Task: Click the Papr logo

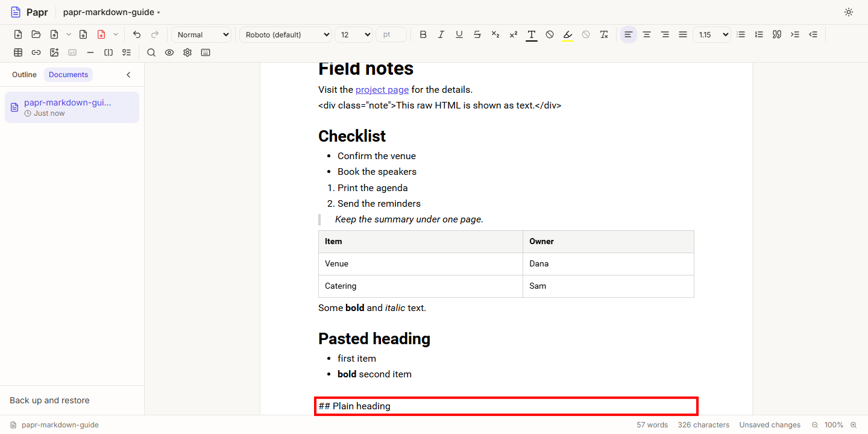Action: (29, 12)
